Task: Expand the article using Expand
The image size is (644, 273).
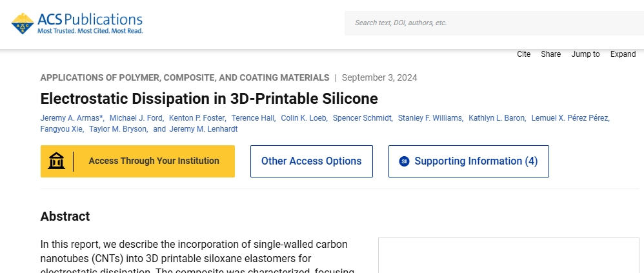Action: (623, 54)
